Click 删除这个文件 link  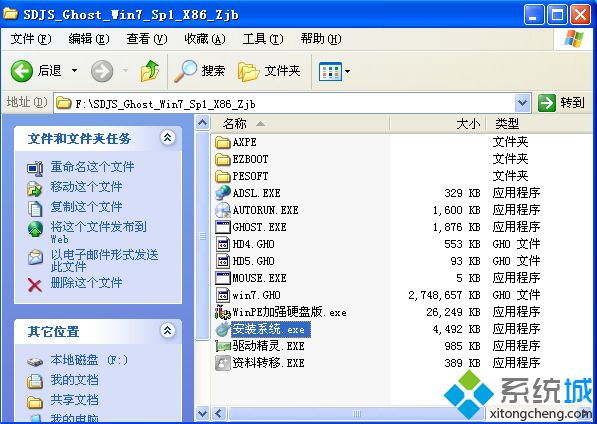[86, 283]
